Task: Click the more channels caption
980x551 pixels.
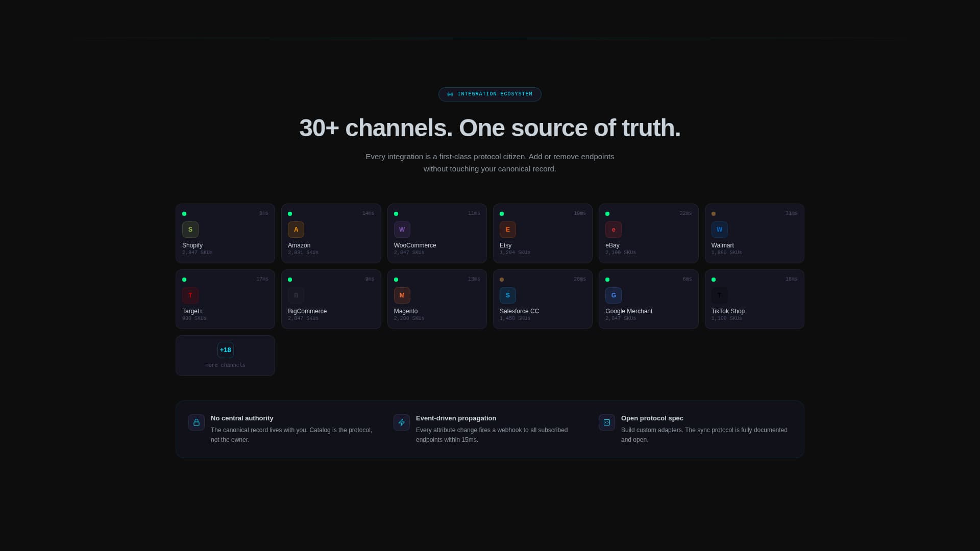Action: (x=226, y=365)
